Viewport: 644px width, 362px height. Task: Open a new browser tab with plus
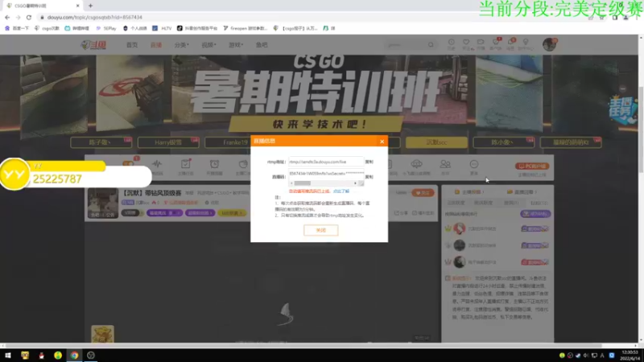(x=90, y=6)
